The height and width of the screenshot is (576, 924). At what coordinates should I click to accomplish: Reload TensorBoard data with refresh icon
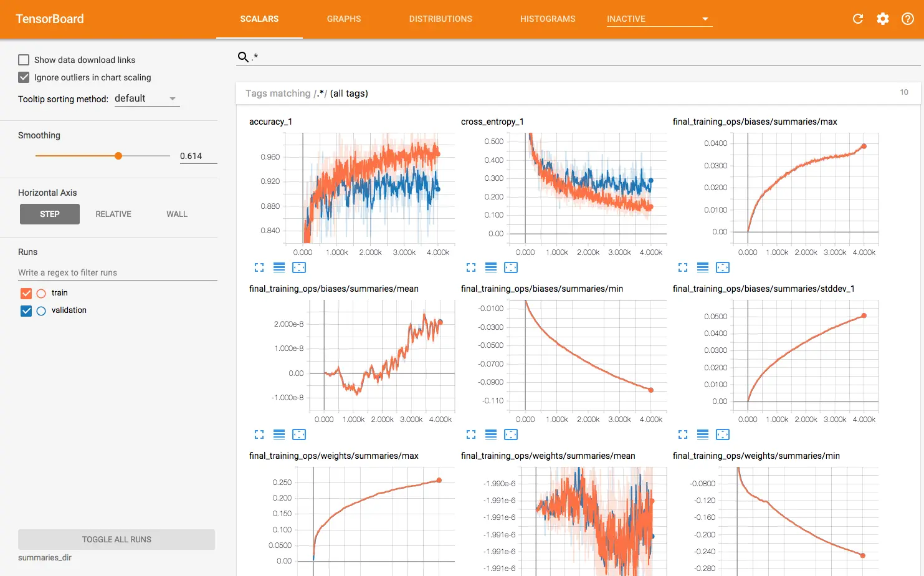[858, 19]
